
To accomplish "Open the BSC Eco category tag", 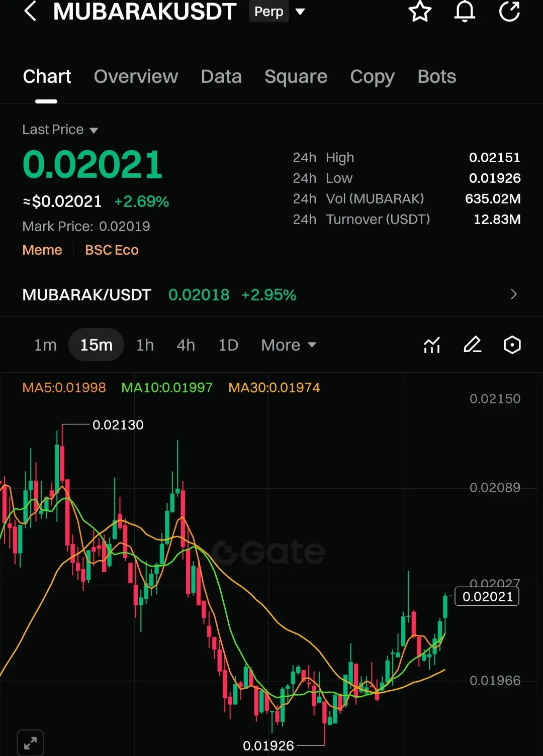I will pos(112,250).
